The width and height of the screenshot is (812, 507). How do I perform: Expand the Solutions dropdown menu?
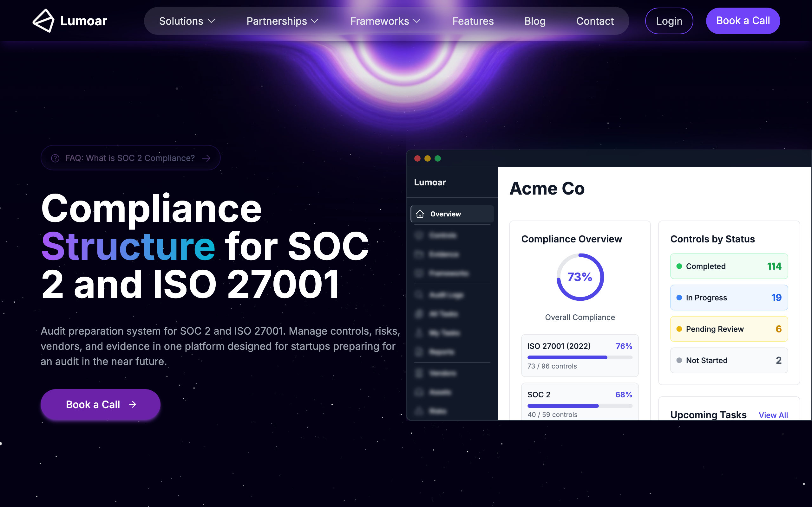[x=187, y=21]
